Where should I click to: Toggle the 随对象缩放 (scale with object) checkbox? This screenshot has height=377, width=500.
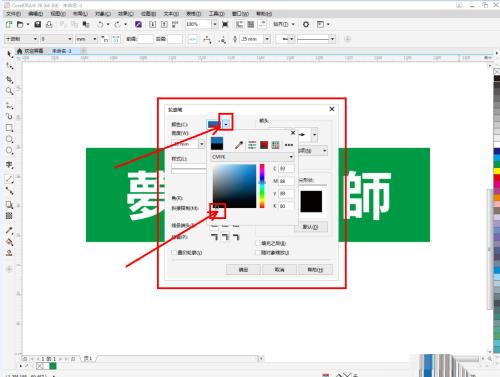[x=258, y=253]
